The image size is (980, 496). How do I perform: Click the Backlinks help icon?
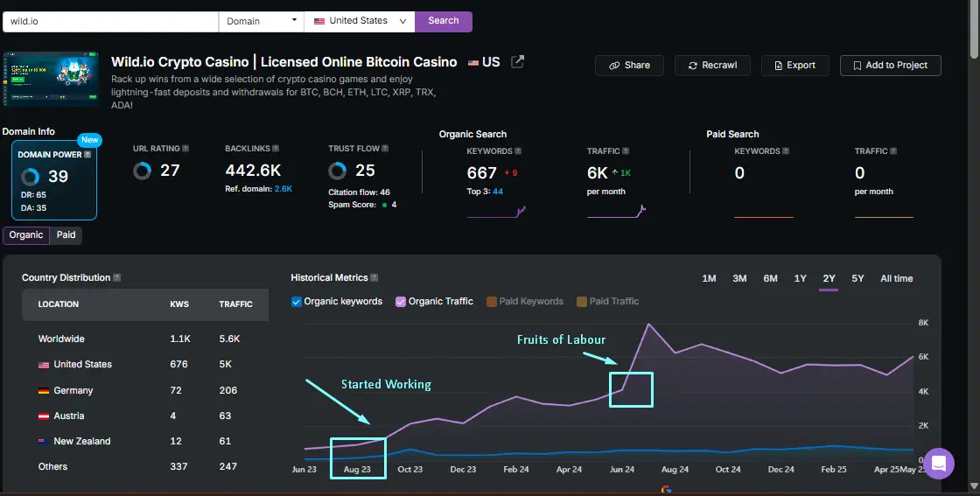[276, 149]
